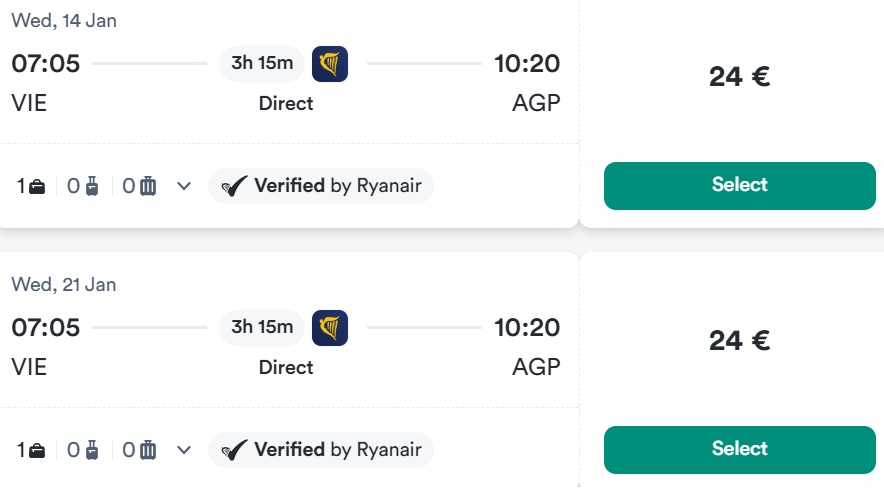Viewport: 884px width, 501px height.
Task: Click the 3h 15m duration on 14 Jan flight
Action: pyautogui.click(x=262, y=64)
